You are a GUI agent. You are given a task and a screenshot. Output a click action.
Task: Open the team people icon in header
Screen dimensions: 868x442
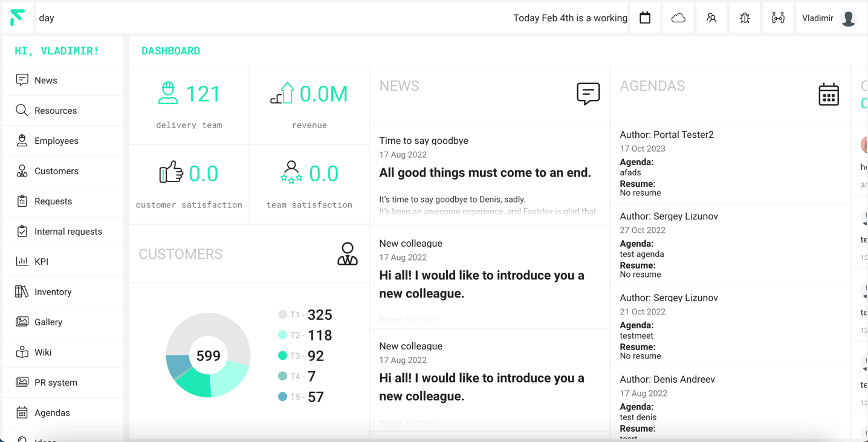pos(778,18)
